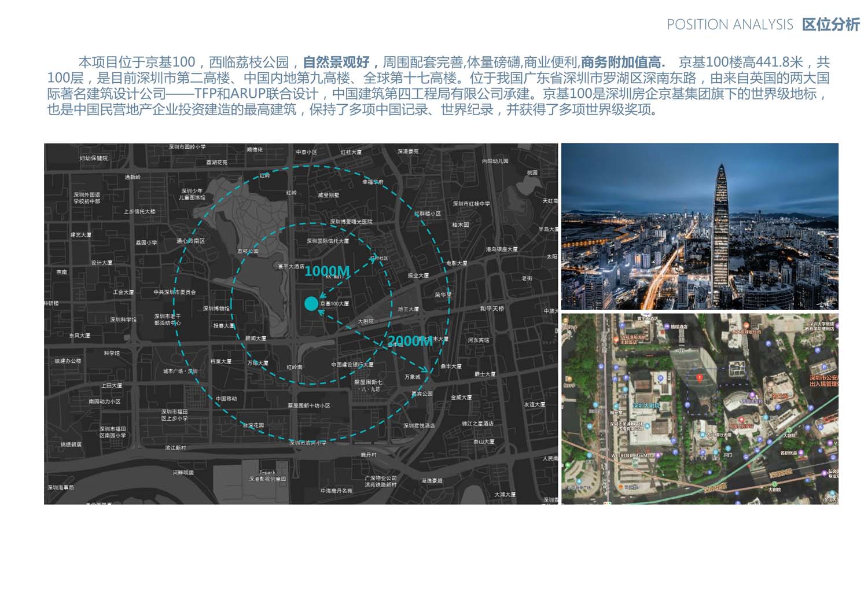The height and width of the screenshot is (614, 868).
Task: Click the red location pin on the satellite map
Action: tap(699, 378)
